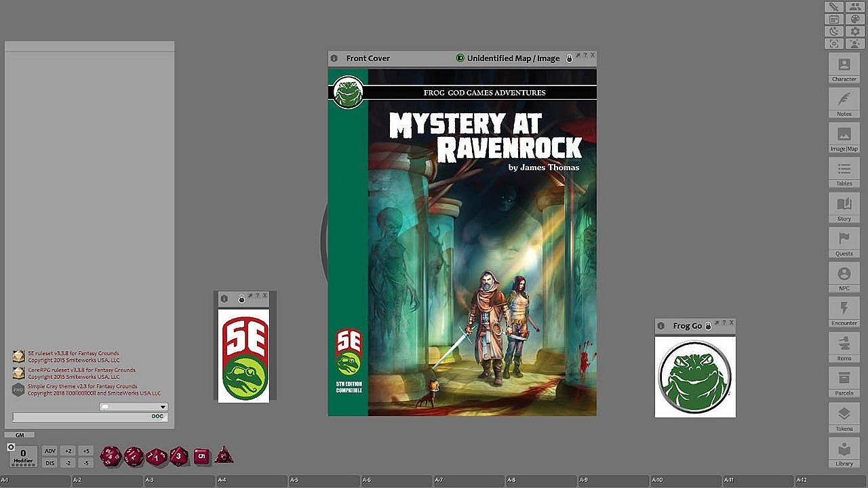Viewport: 868px width, 488px height.
Task: Open the Encounter sidebar panel
Action: [844, 312]
